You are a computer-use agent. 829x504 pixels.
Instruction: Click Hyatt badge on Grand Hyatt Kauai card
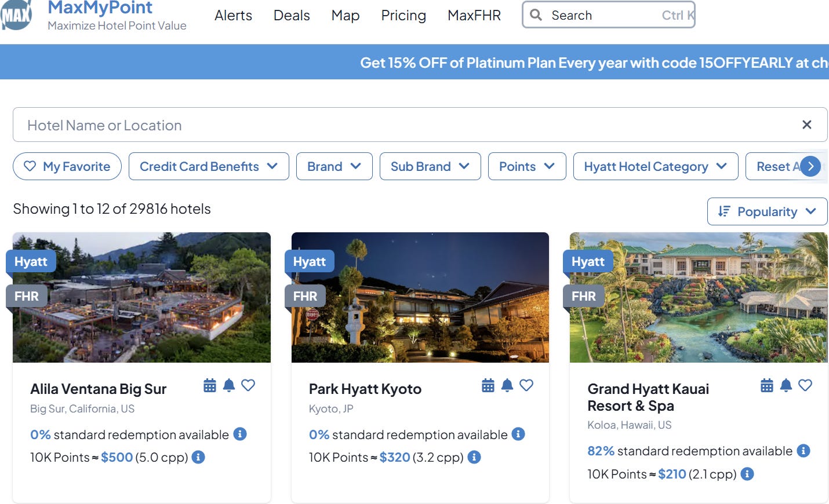pyautogui.click(x=588, y=261)
